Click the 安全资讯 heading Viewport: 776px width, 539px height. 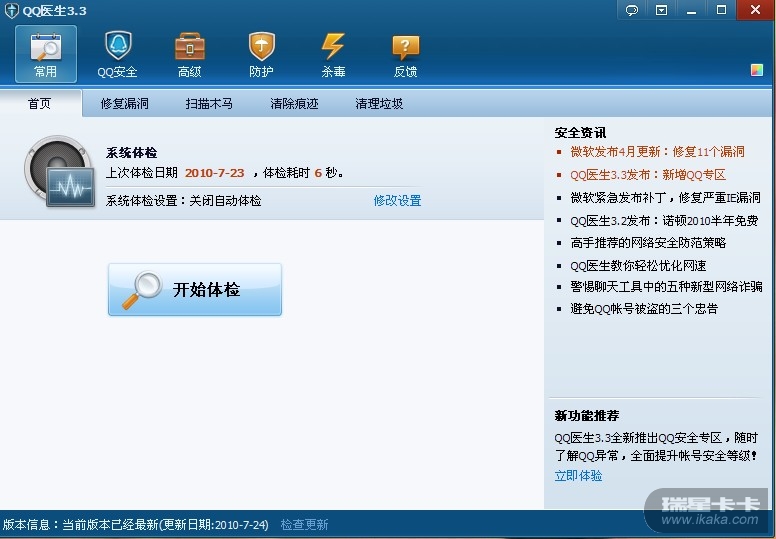coord(580,133)
